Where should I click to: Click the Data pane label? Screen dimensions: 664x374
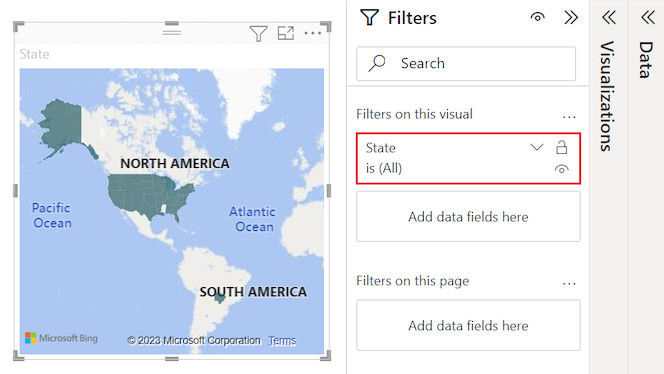(x=647, y=60)
